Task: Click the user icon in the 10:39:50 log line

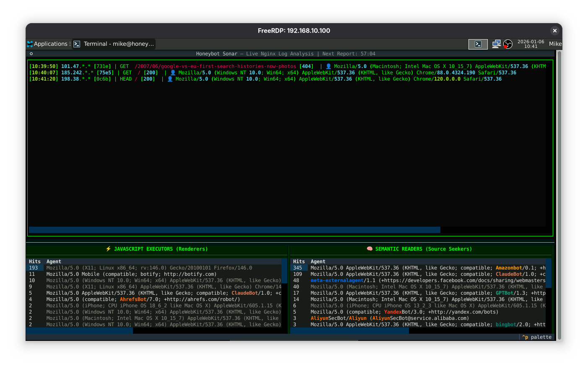Action: pos(328,66)
